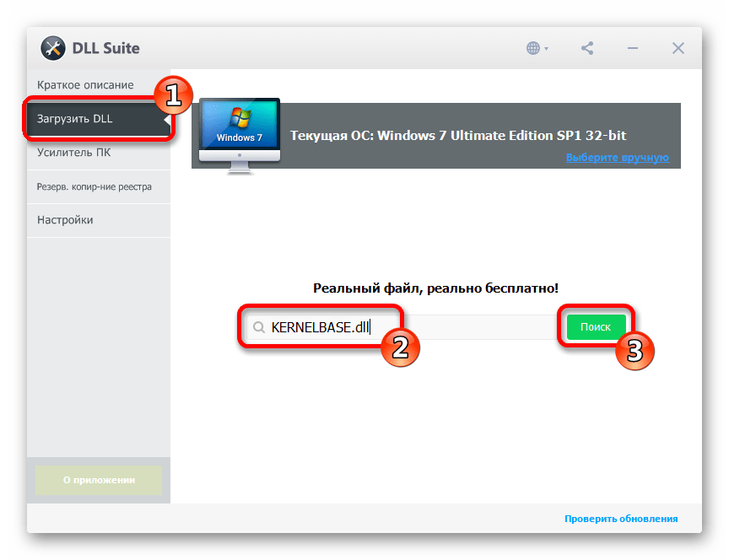Click the magnifier icon in search field

(x=259, y=327)
